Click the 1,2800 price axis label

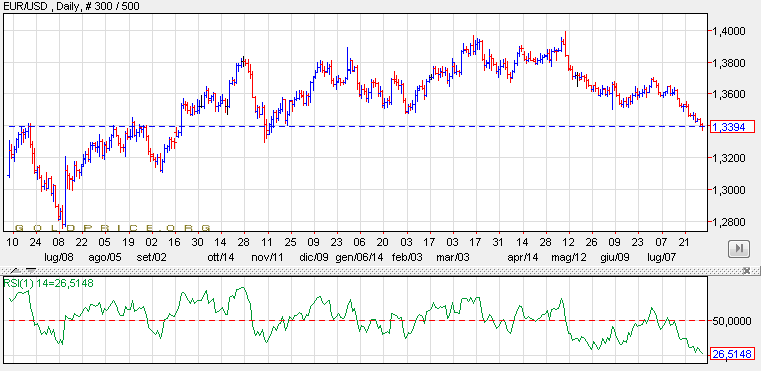pyautogui.click(x=729, y=222)
